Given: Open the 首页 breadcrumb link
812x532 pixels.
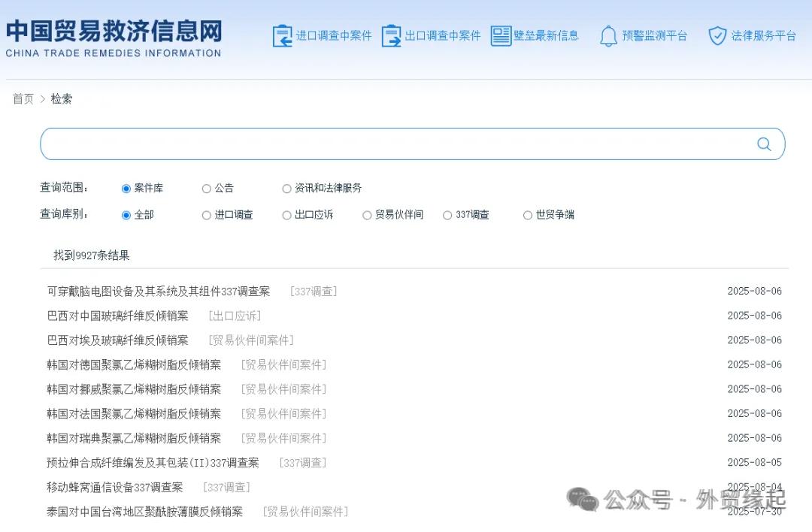Looking at the screenshot, I should [x=22, y=98].
